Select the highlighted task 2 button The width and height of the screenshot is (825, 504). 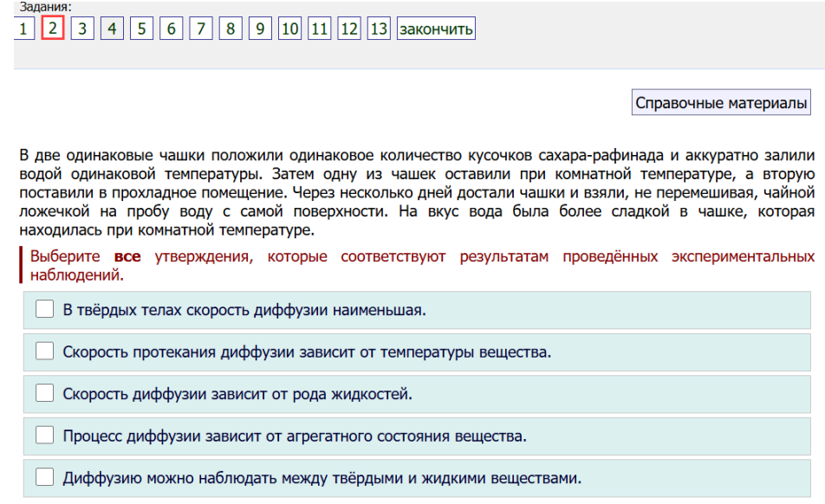(53, 29)
